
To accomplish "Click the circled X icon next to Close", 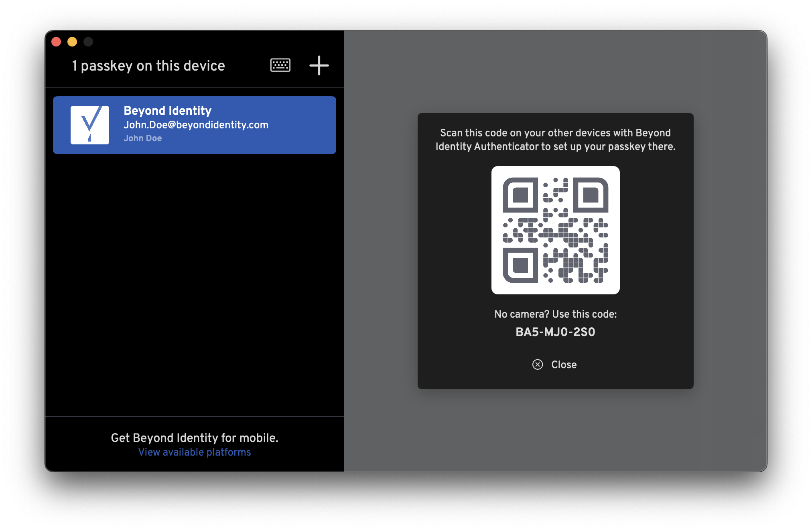I will point(538,364).
